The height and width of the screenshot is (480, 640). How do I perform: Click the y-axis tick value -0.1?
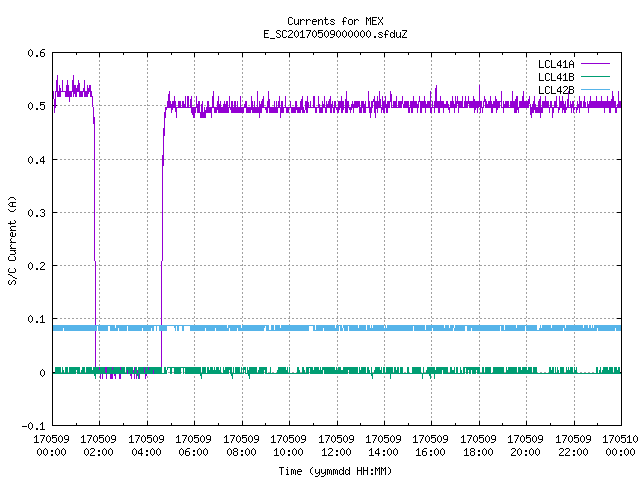click(33, 426)
